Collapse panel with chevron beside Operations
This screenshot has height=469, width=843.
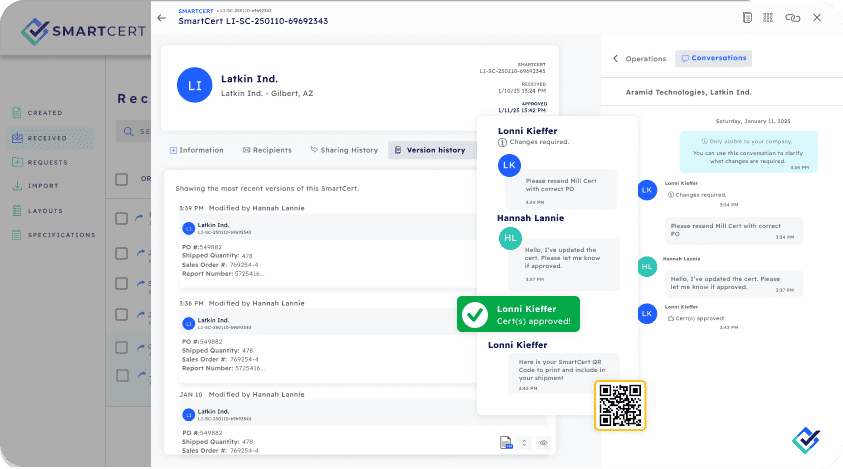[x=615, y=59]
